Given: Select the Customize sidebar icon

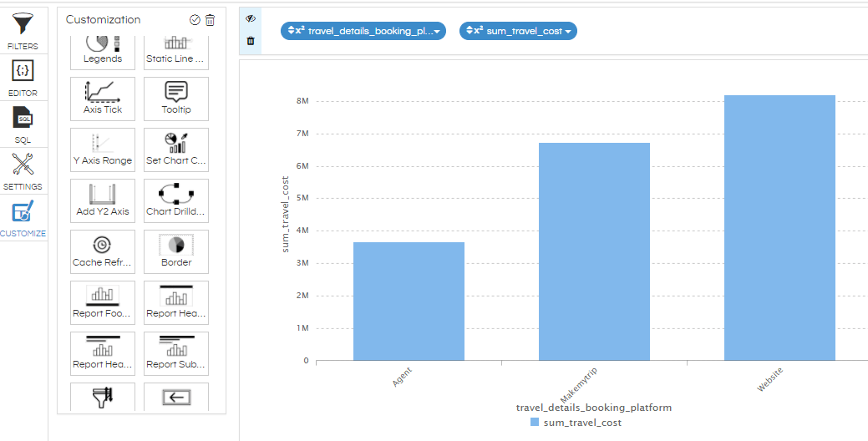Looking at the screenshot, I should (23, 211).
